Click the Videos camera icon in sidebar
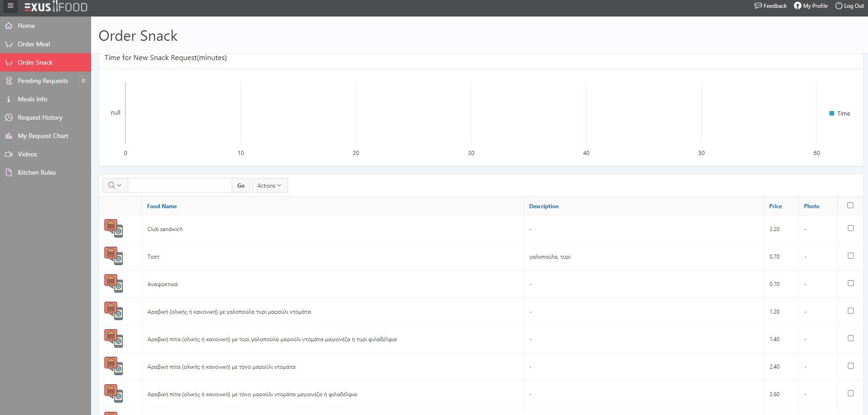 click(x=9, y=154)
